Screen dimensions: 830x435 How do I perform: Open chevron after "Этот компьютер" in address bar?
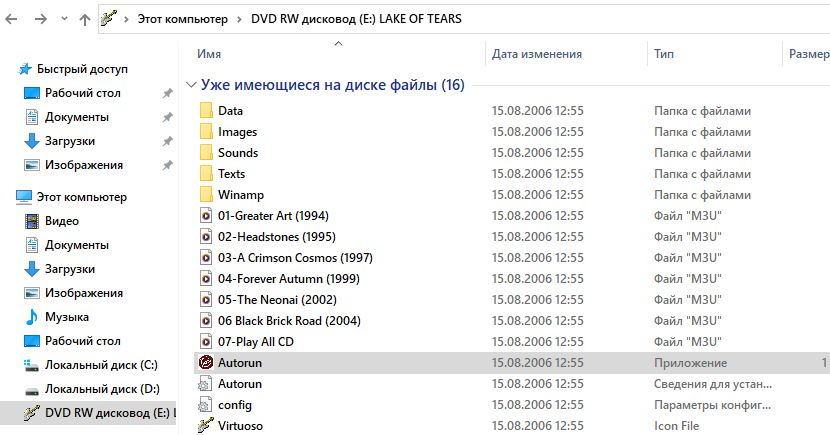(239, 19)
